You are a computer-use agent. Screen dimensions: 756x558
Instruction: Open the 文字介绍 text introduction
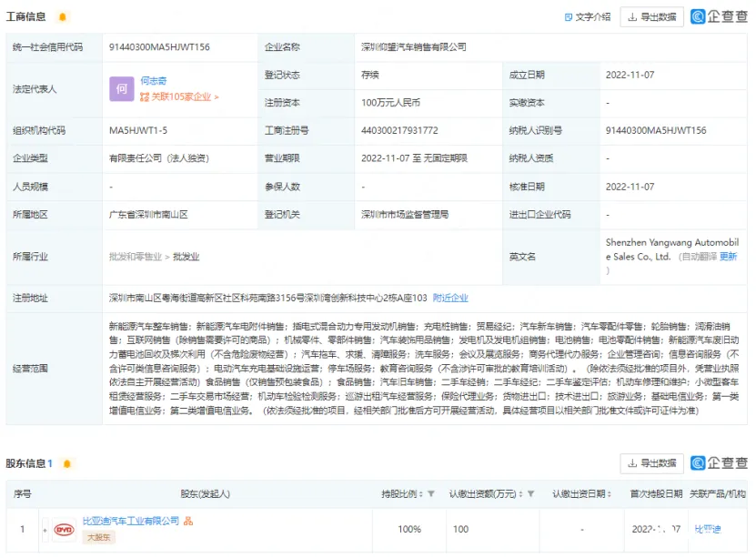pos(588,17)
